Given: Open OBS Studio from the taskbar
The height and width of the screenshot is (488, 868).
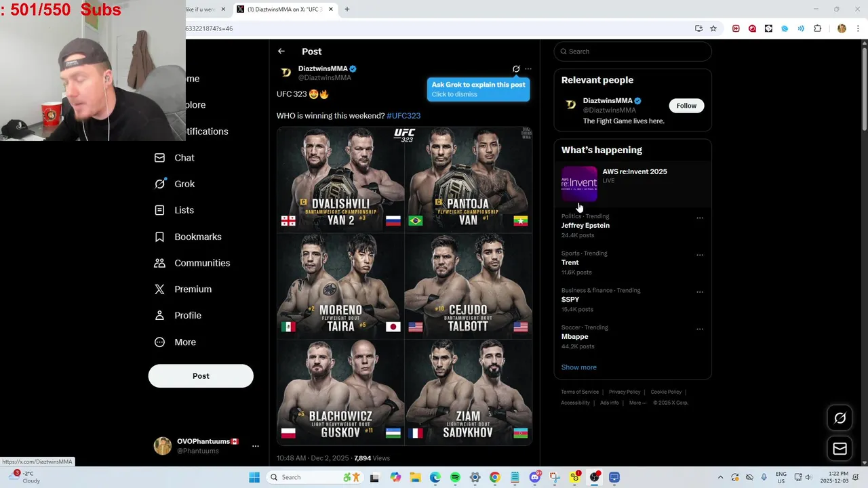Looking at the screenshot, I should click(595, 478).
